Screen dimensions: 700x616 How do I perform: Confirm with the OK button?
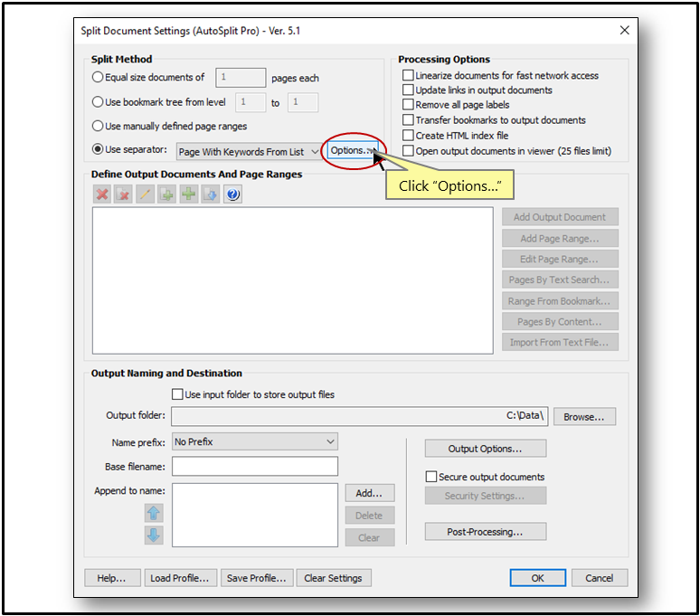pyautogui.click(x=538, y=578)
